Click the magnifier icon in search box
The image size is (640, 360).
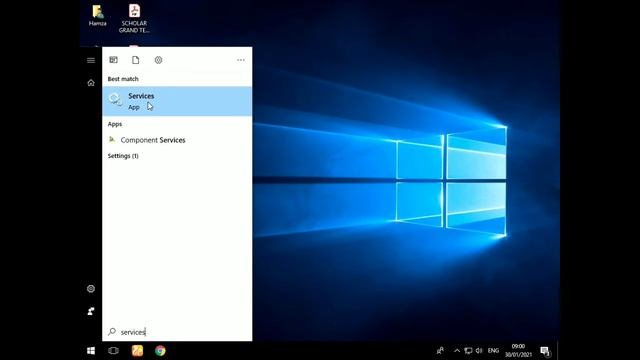pos(112,332)
